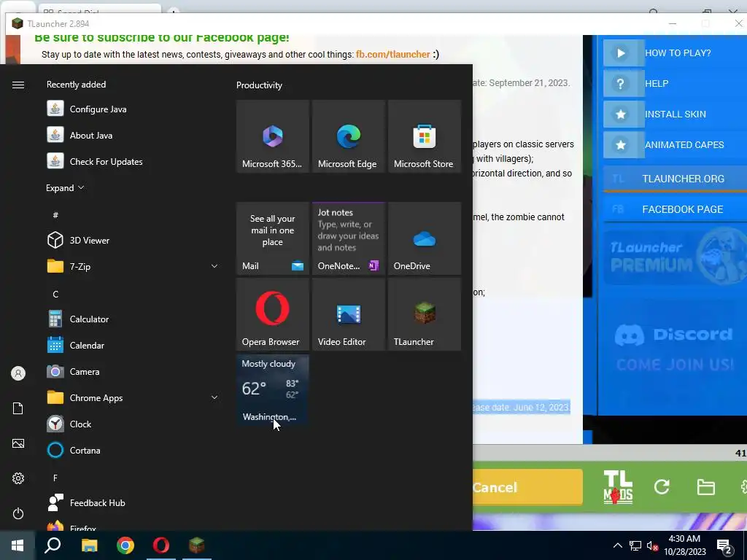Open Video Editor tile

pos(348,314)
